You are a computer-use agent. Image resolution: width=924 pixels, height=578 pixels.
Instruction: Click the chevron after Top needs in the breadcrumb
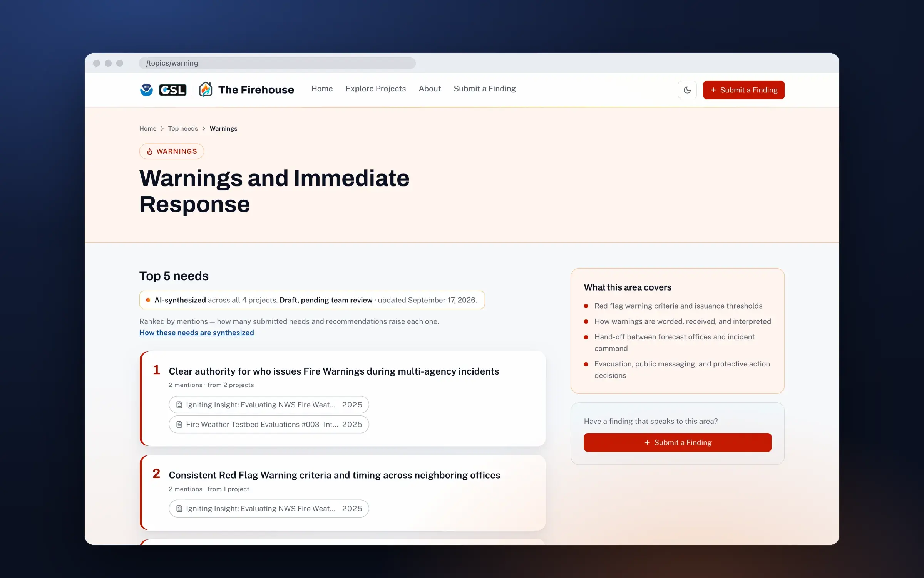(x=204, y=128)
